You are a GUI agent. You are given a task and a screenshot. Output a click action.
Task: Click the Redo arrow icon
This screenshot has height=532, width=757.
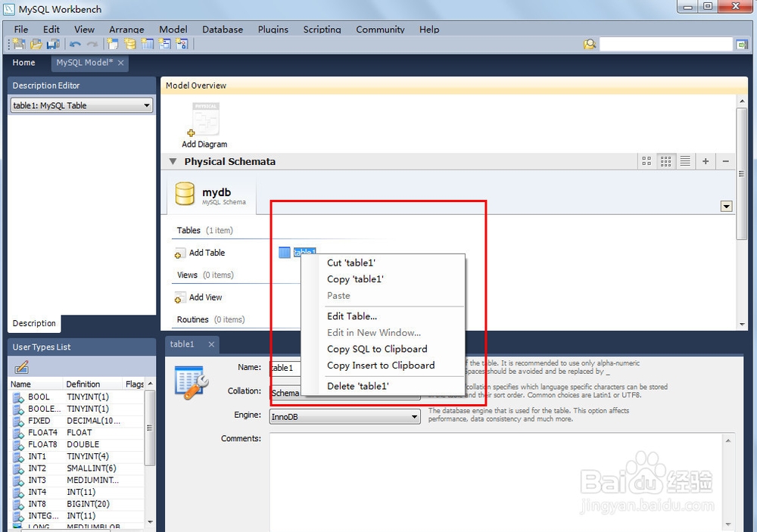coord(92,44)
